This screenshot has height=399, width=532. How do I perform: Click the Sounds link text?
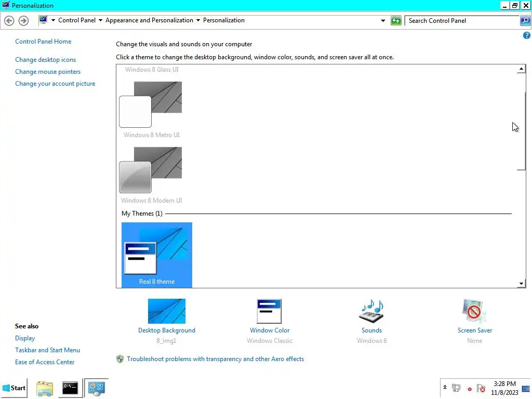pyautogui.click(x=371, y=330)
